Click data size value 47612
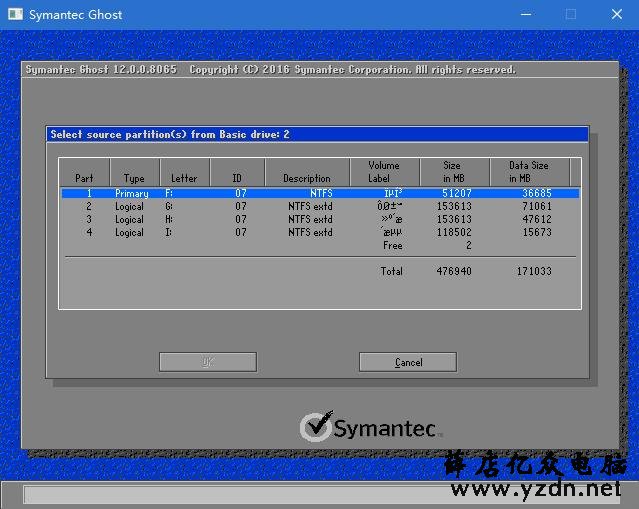The image size is (639, 509). tap(537, 219)
